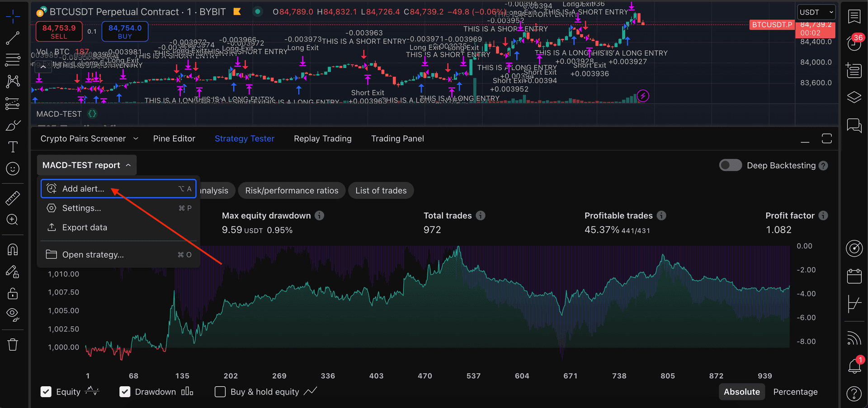Uncheck the Equity checkbox
The image size is (868, 408).
(x=46, y=392)
